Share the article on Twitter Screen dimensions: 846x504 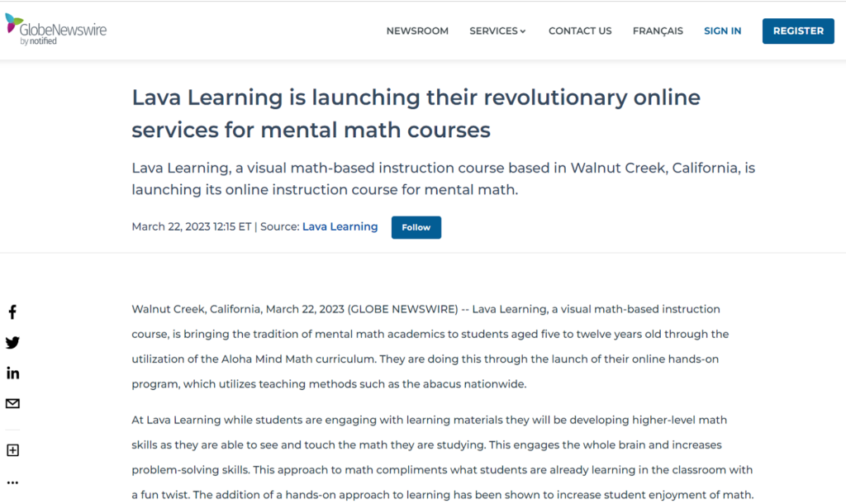coord(12,343)
